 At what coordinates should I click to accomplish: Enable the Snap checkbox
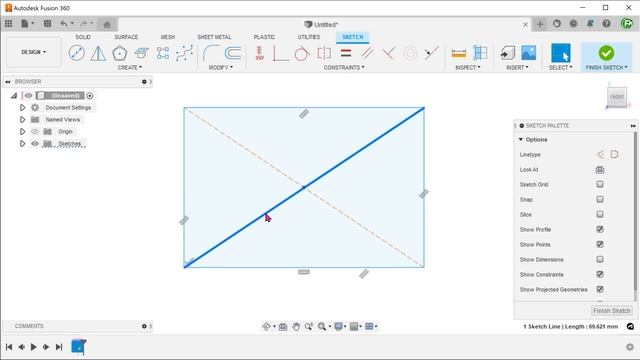point(600,199)
